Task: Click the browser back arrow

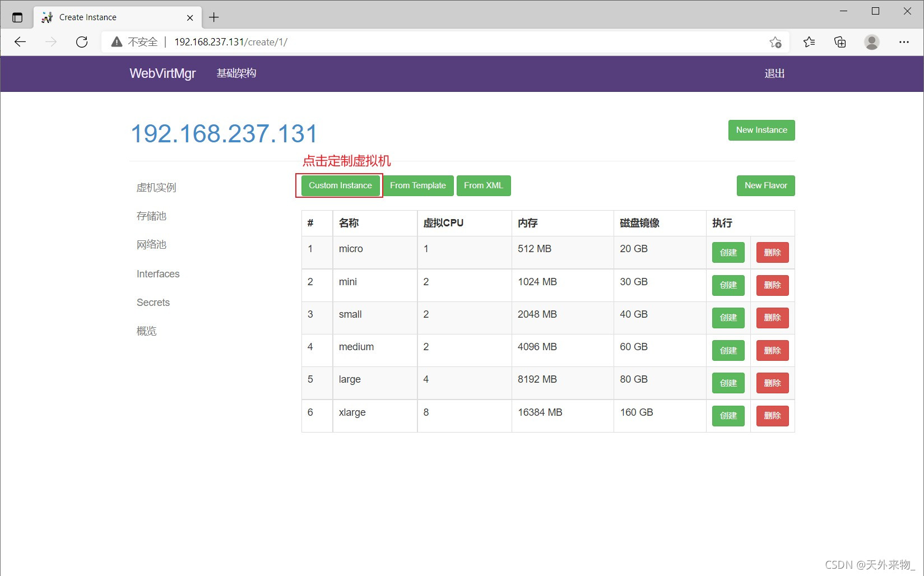Action: pyautogui.click(x=20, y=42)
